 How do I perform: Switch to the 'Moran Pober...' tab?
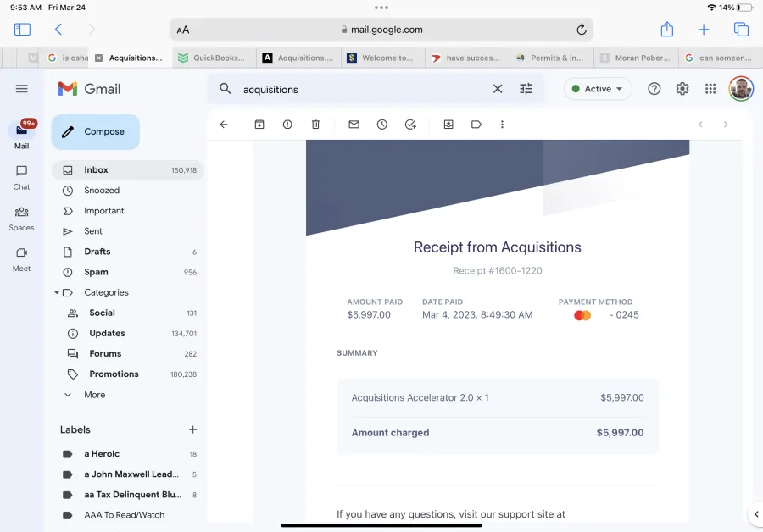tap(636, 58)
